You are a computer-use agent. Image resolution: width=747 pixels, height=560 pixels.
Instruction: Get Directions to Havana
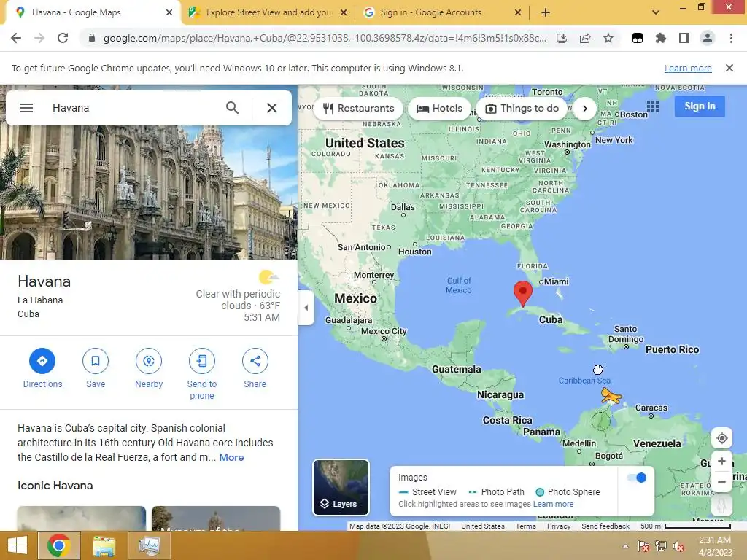(42, 368)
